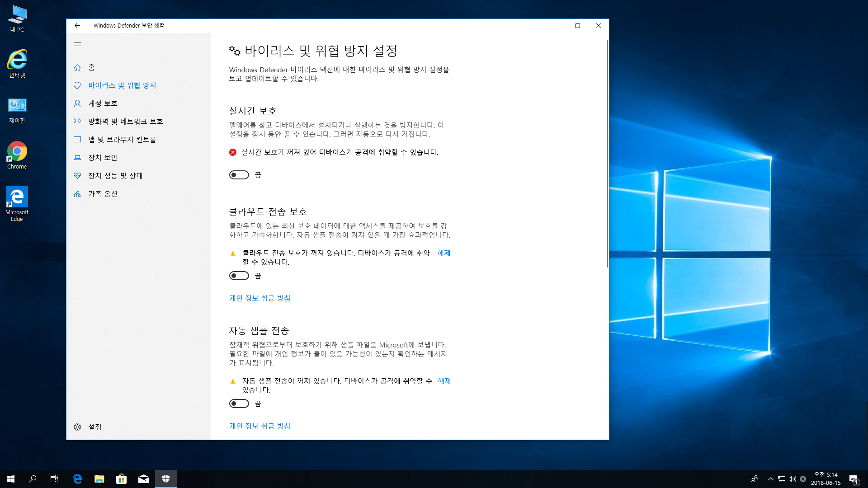The image size is (868, 488).
Task: Click the vertical scrollbar in Defender window
Action: click(x=607, y=154)
